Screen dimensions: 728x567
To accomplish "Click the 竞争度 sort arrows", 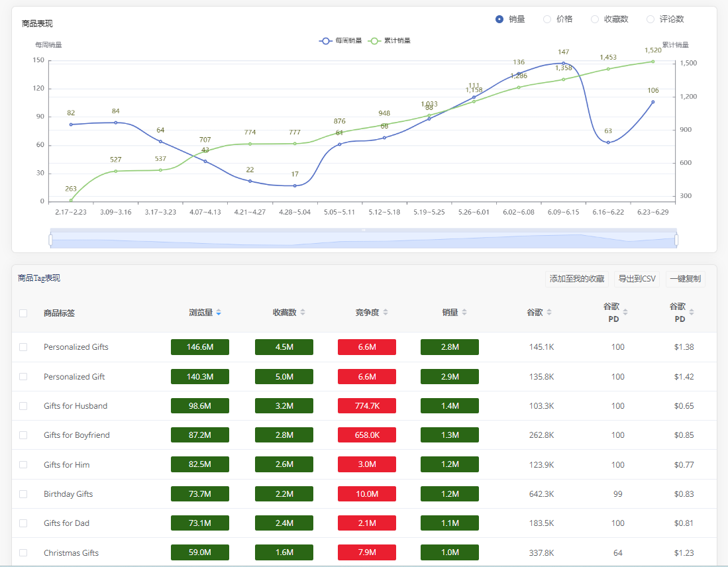I will coord(386,313).
